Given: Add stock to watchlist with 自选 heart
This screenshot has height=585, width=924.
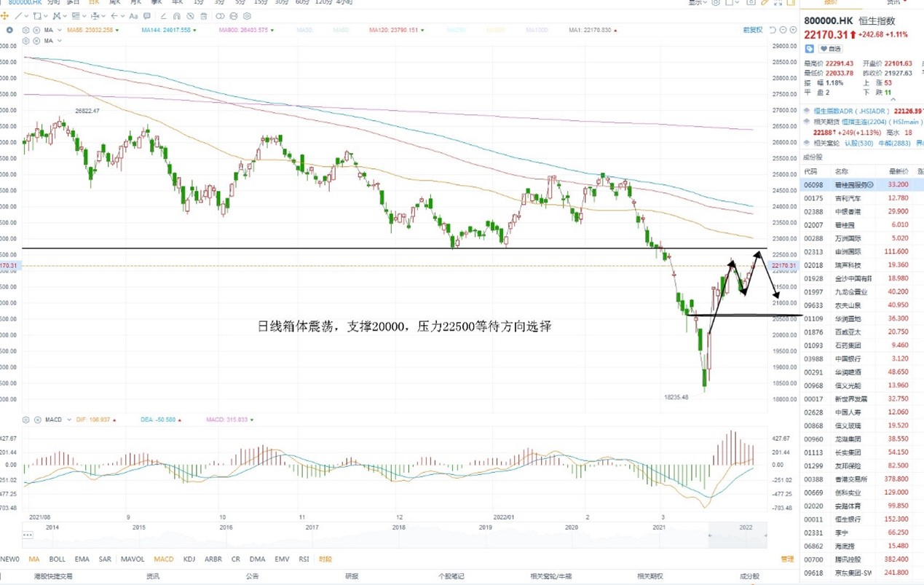Looking at the screenshot, I should [x=830, y=48].
